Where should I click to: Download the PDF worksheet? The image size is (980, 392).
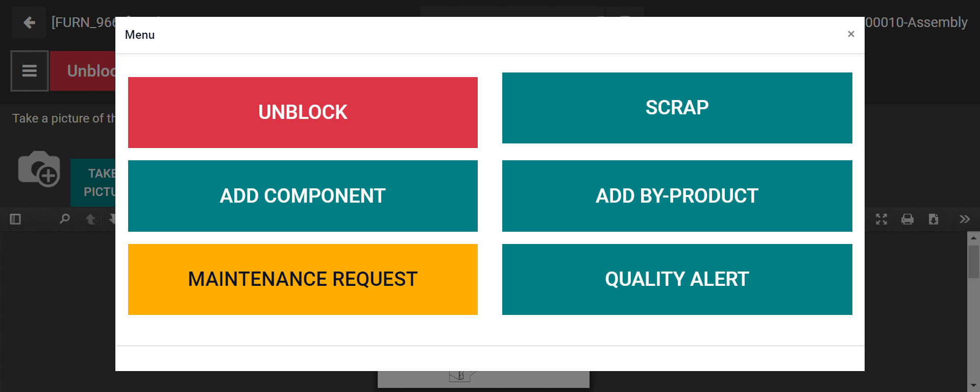(x=934, y=219)
